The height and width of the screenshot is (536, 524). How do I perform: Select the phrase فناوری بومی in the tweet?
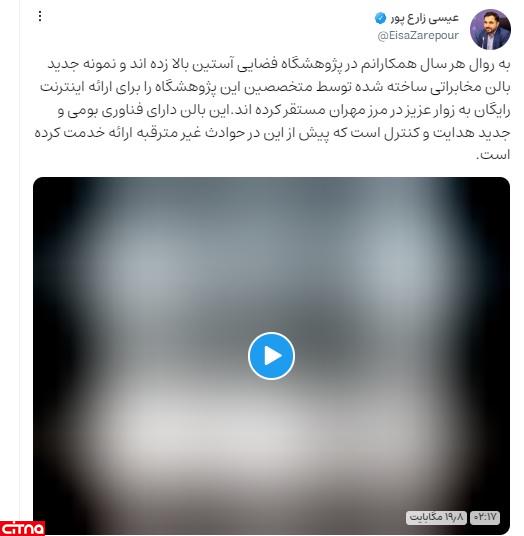[x=106, y=111]
